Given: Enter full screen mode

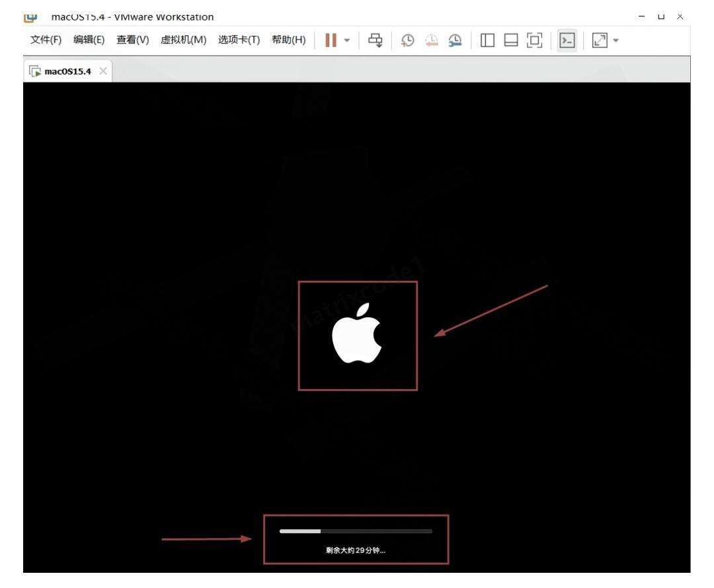Looking at the screenshot, I should [x=535, y=40].
